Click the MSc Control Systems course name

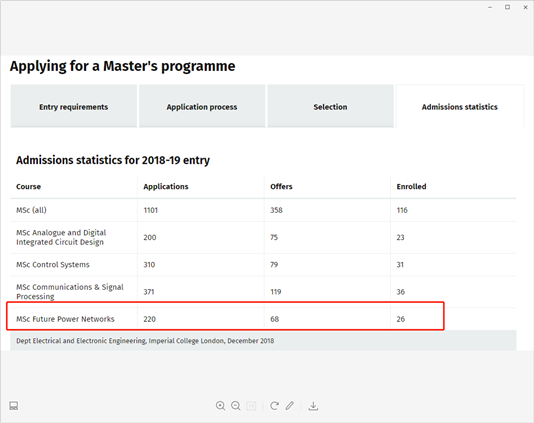(53, 265)
